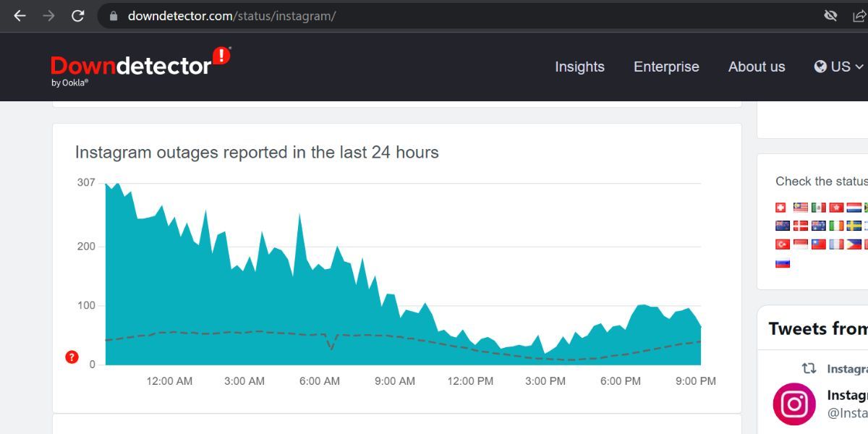Open the Enterprise menu item

point(666,67)
